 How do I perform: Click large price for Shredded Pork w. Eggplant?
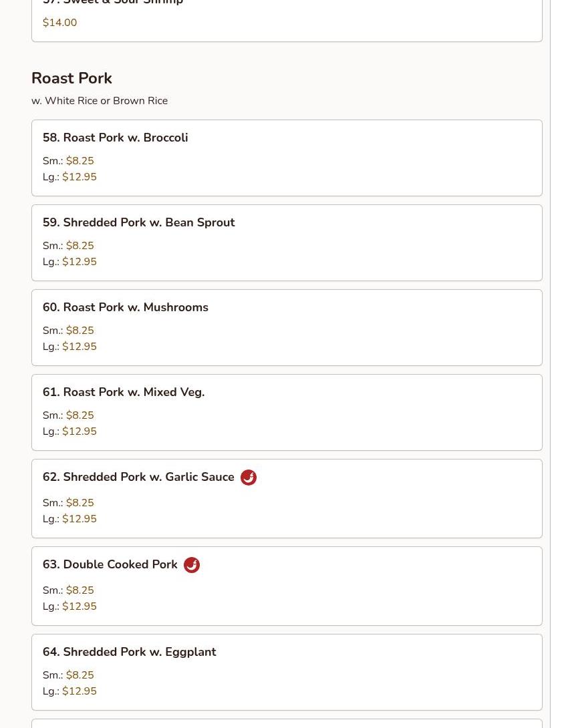(x=79, y=691)
